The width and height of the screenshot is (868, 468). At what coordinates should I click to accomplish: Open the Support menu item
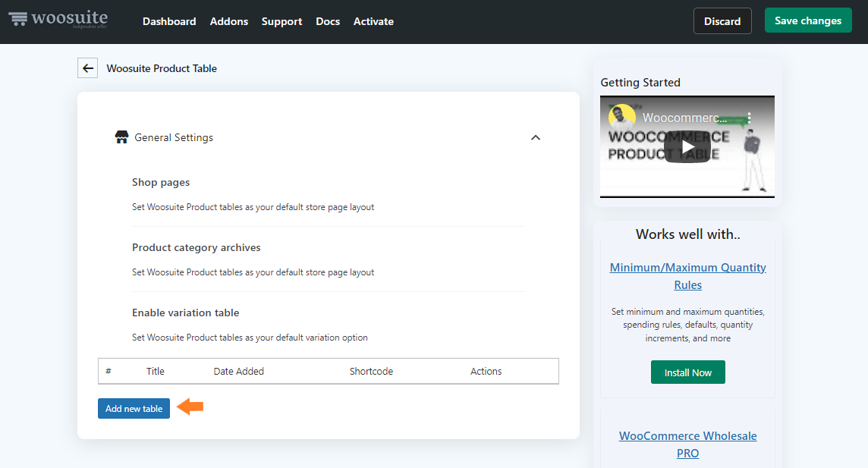(x=281, y=21)
